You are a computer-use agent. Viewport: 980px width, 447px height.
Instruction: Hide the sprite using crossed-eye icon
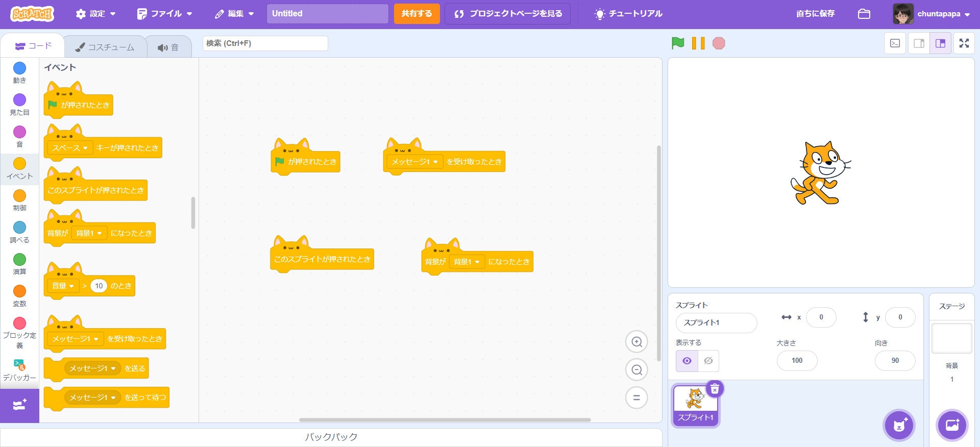pos(708,361)
